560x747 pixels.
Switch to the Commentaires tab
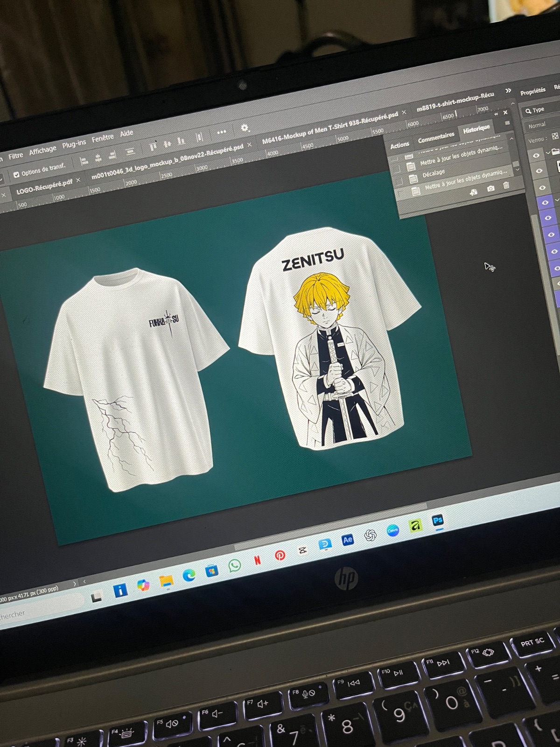coord(436,137)
